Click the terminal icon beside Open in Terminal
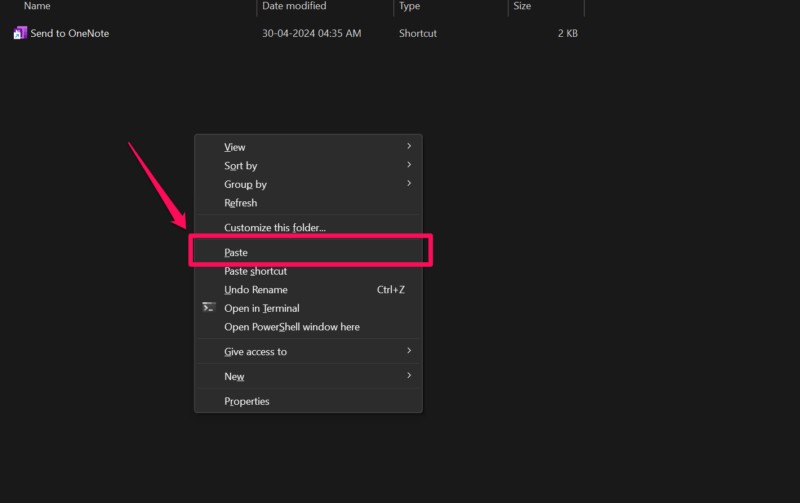The width and height of the screenshot is (800, 503). click(209, 308)
